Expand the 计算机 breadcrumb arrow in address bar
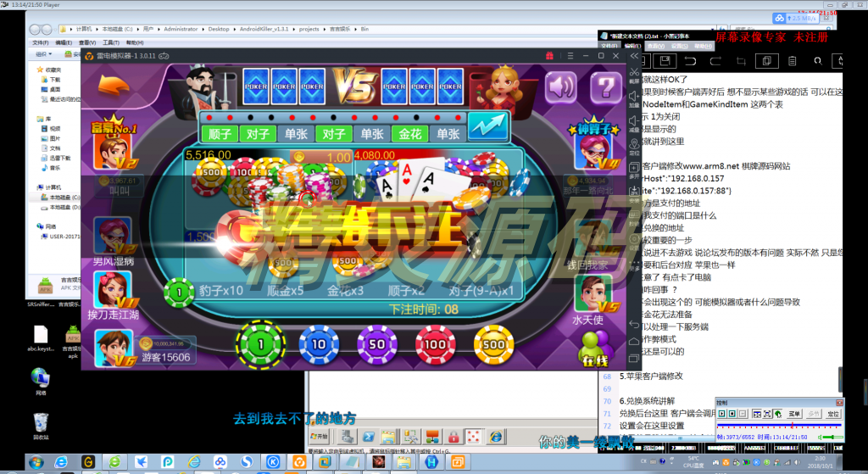Image resolution: width=868 pixels, height=474 pixels. (97, 30)
